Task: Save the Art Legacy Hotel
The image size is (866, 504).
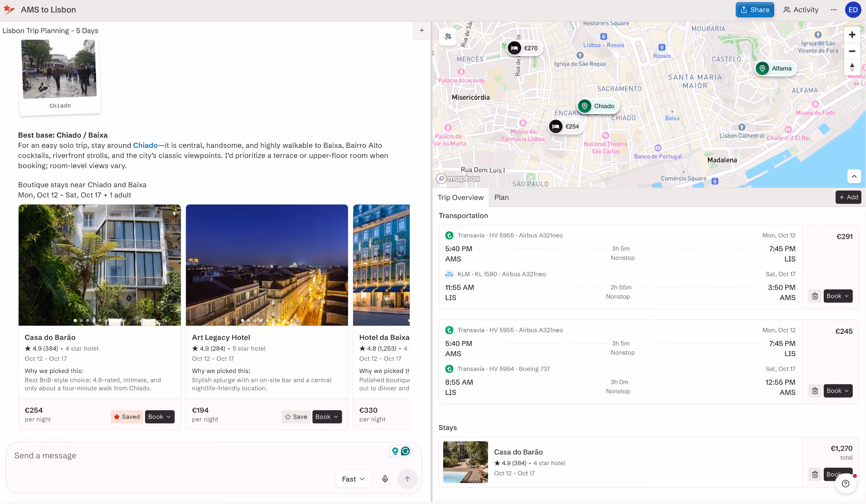Action: pos(296,417)
